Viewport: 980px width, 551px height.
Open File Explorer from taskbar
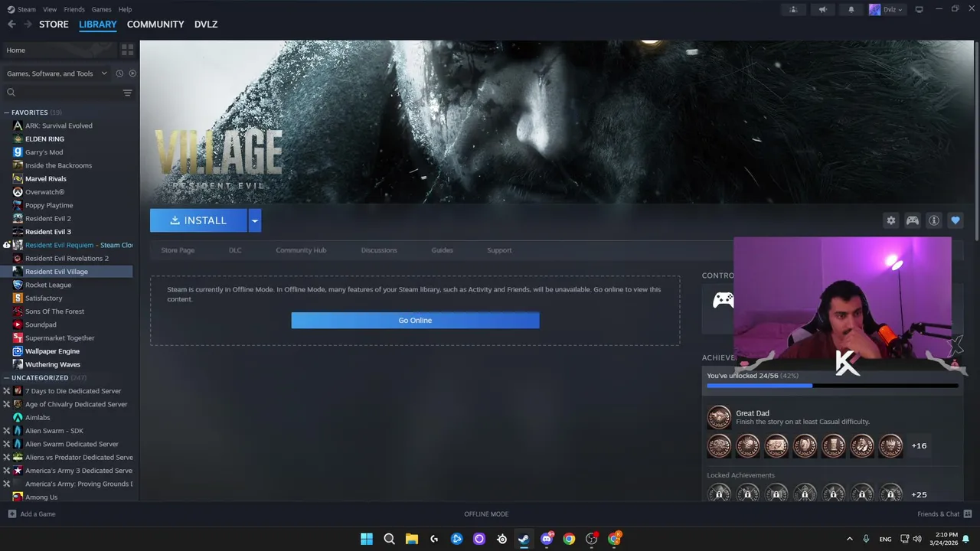click(412, 539)
